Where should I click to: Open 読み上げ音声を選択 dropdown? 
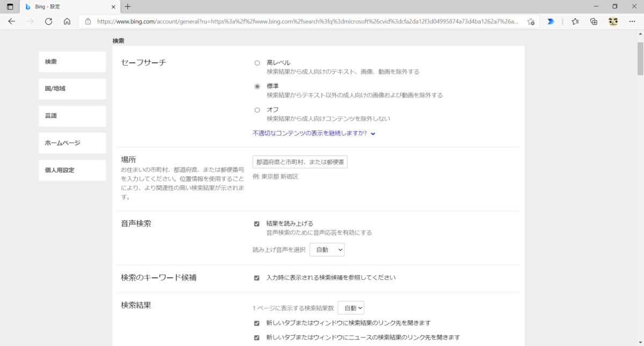point(327,250)
